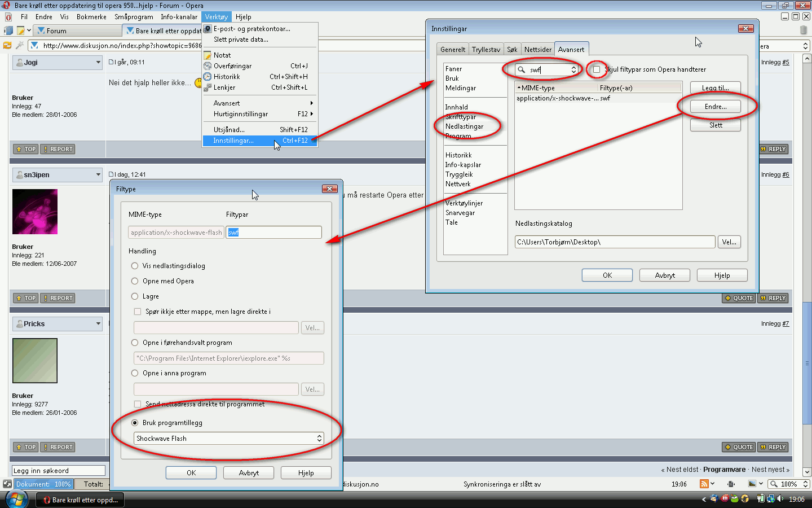The height and width of the screenshot is (508, 812).
Task: Click the Windows Start orb
Action: point(16,500)
